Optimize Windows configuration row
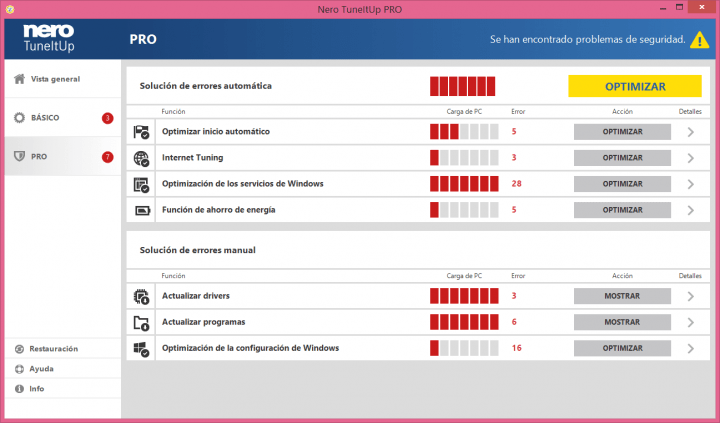Viewport: 720px width, 423px height. [x=622, y=349]
